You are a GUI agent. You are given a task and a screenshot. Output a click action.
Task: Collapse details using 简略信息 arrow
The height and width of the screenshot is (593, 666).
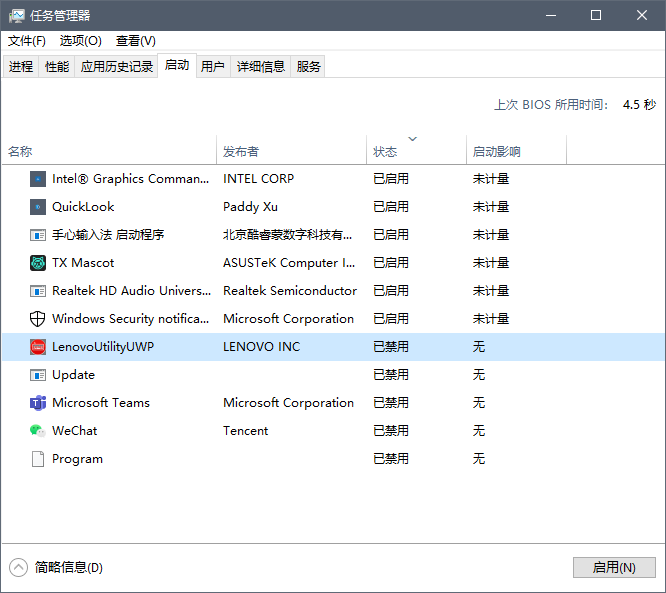[x=19, y=567]
